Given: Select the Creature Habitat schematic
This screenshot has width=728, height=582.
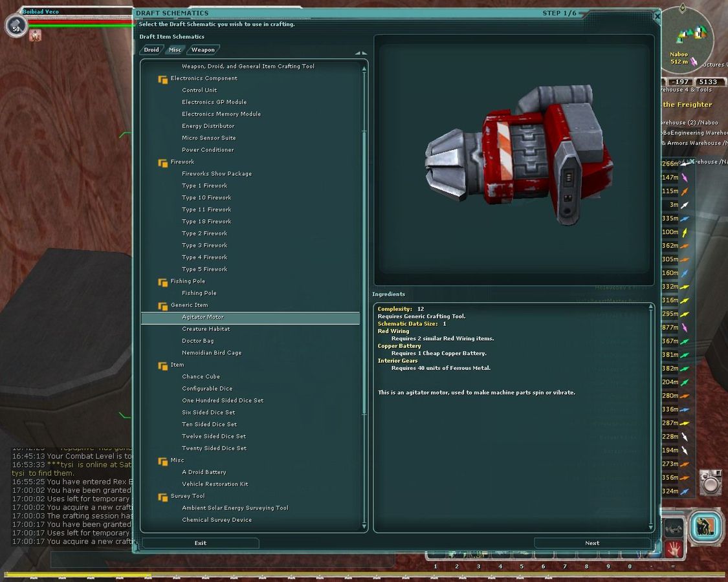Looking at the screenshot, I should click(206, 329).
